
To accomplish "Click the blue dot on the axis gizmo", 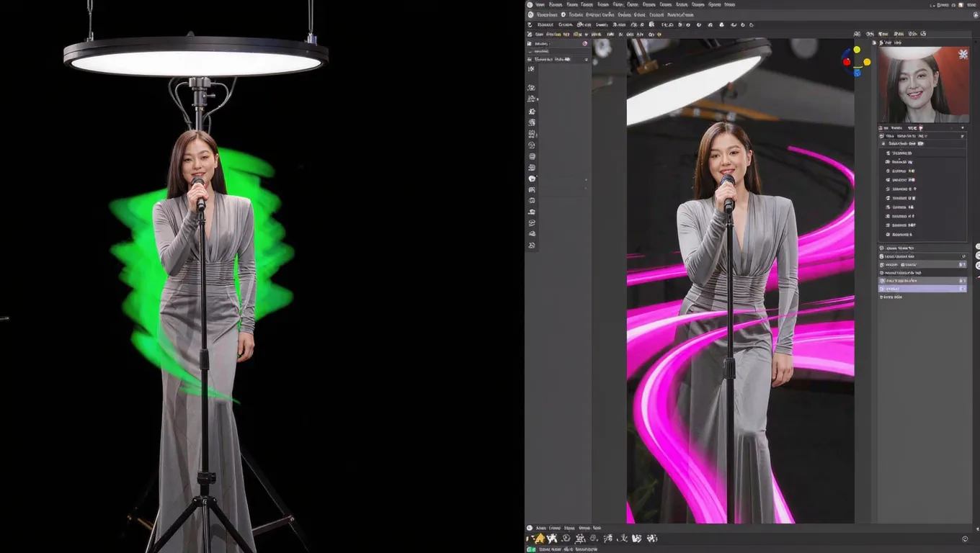I will tap(857, 73).
